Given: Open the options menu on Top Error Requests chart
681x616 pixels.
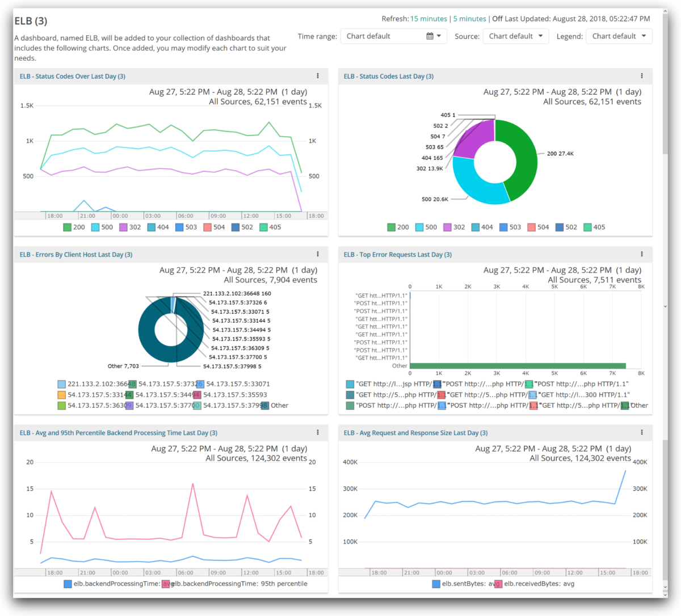Looking at the screenshot, I should [641, 254].
